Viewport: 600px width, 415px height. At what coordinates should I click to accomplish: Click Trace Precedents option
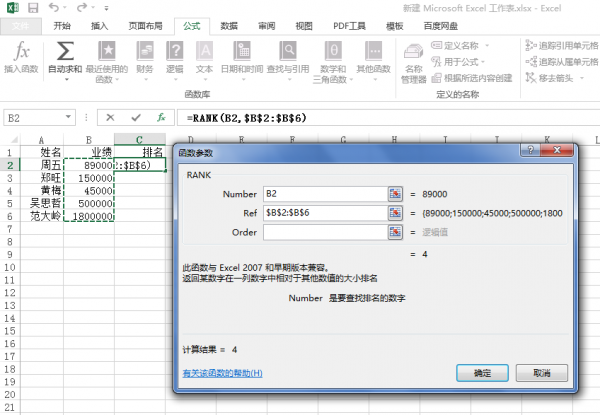coord(562,46)
